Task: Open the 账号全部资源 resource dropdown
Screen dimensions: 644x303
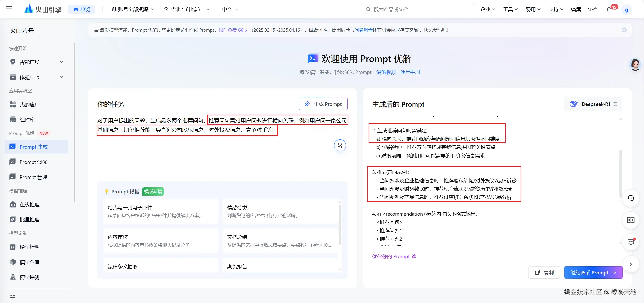Action: pos(133,9)
